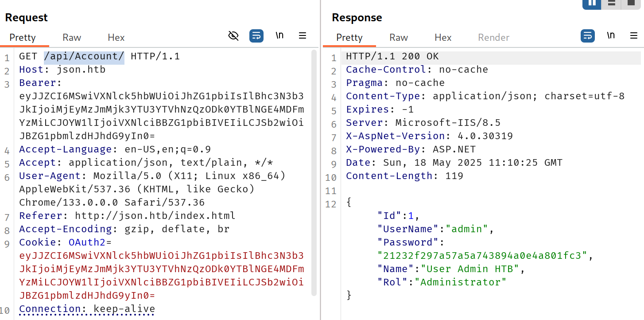This screenshot has width=644, height=320.
Task: Toggle hidden characters eye icon in Request
Action: [x=233, y=36]
